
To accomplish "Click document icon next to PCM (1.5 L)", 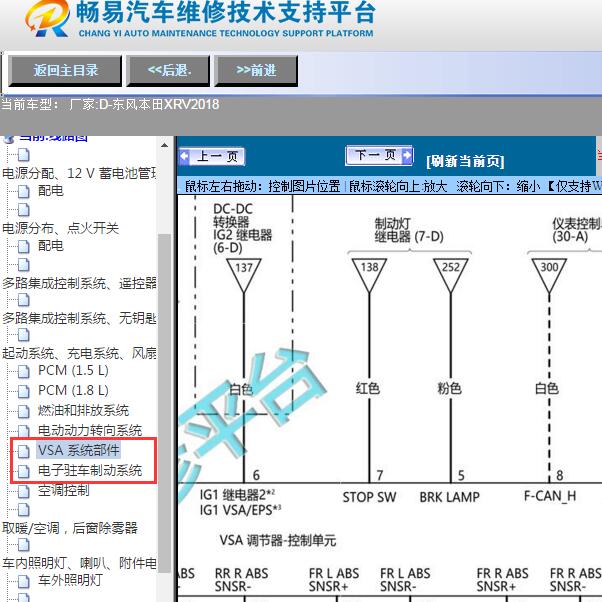I will point(23,371).
